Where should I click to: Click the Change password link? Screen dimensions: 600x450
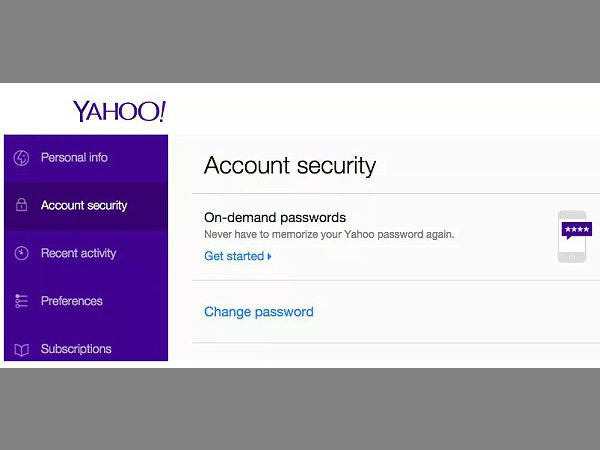click(258, 312)
